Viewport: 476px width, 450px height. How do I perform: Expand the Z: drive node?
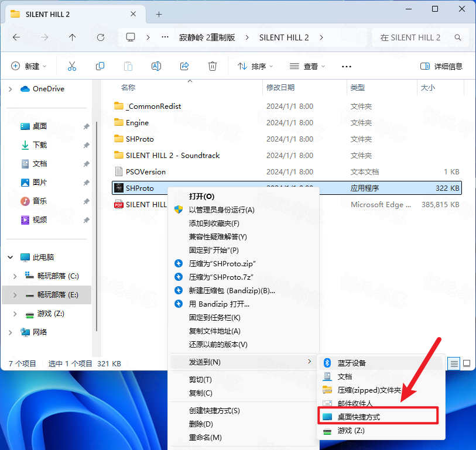point(15,314)
